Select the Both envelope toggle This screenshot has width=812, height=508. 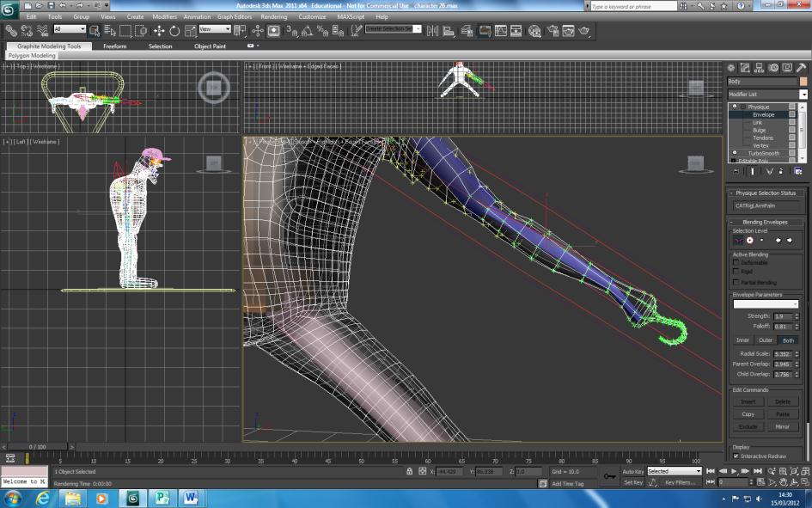tap(788, 340)
